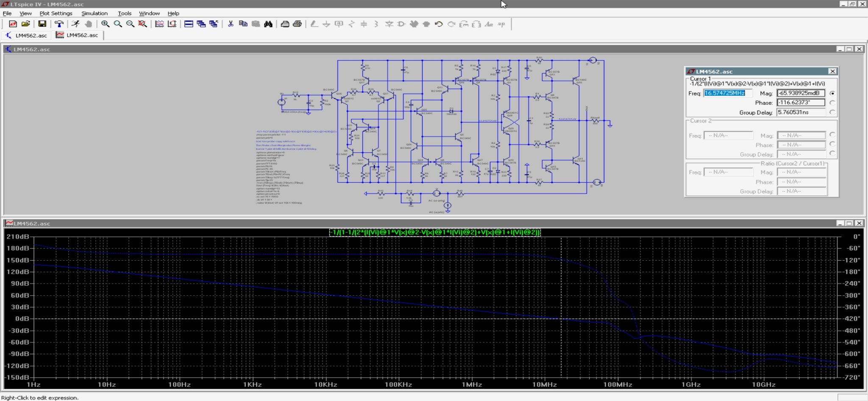
Task: Select the Cursor 2 Group Delay radio button
Action: click(x=832, y=153)
